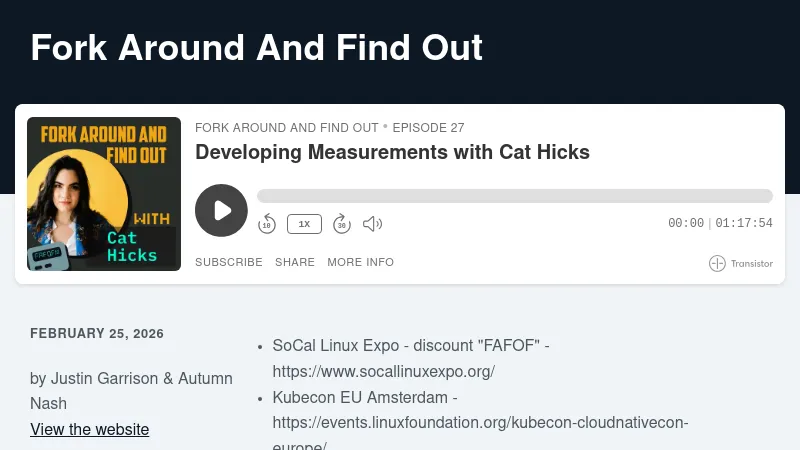Change the 1X playback speed
Screen dimensions: 800x450
click(x=304, y=224)
